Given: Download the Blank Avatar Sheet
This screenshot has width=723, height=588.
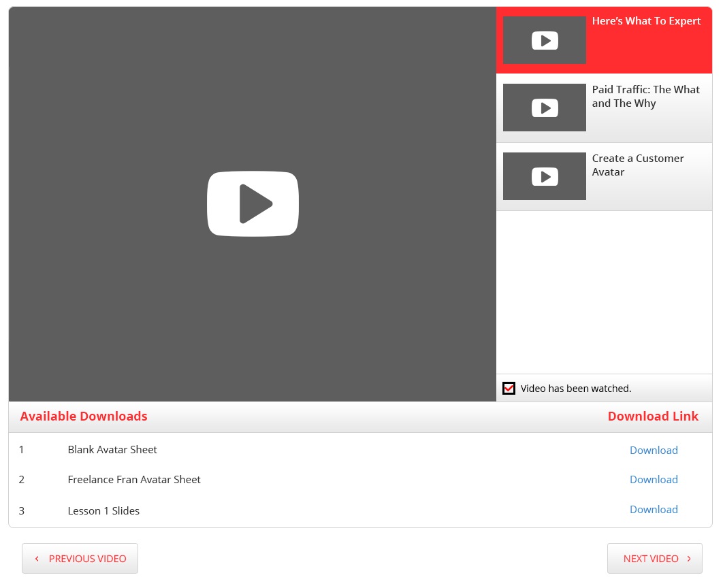Looking at the screenshot, I should coord(654,450).
